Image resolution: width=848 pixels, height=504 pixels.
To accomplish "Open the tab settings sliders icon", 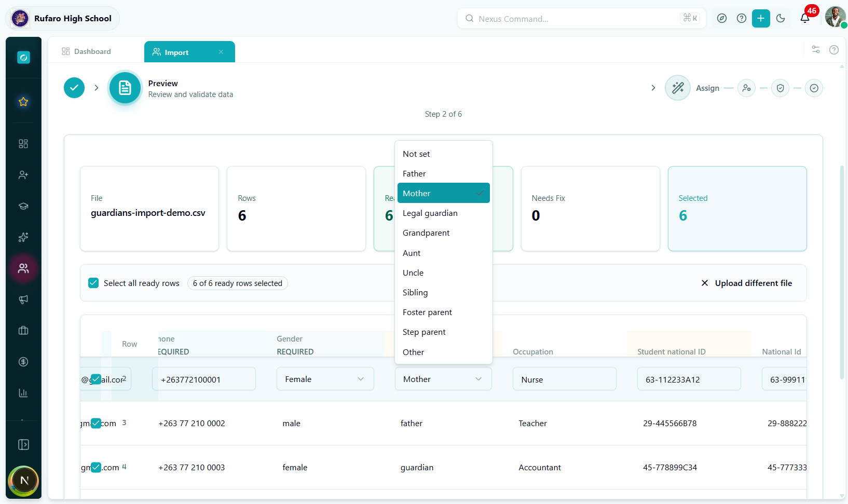I will pyautogui.click(x=816, y=49).
